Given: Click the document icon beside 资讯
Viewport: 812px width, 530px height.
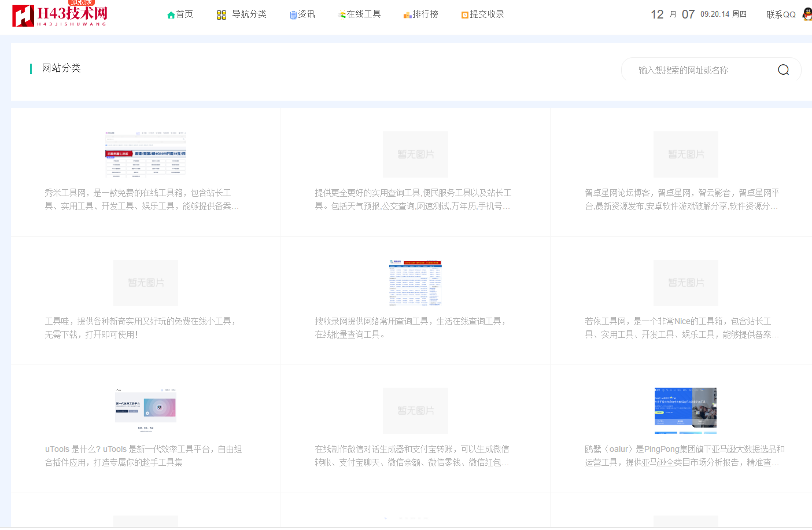Looking at the screenshot, I should (x=293, y=15).
